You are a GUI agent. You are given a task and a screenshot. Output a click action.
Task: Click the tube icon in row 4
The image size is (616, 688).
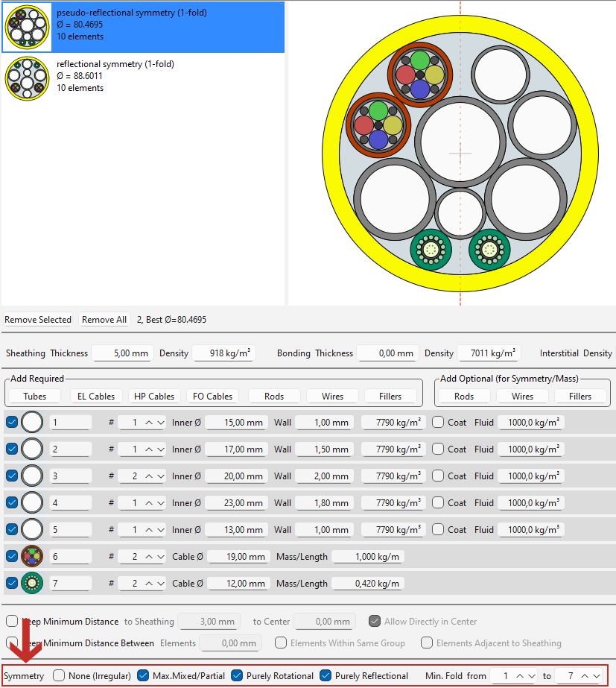click(32, 503)
